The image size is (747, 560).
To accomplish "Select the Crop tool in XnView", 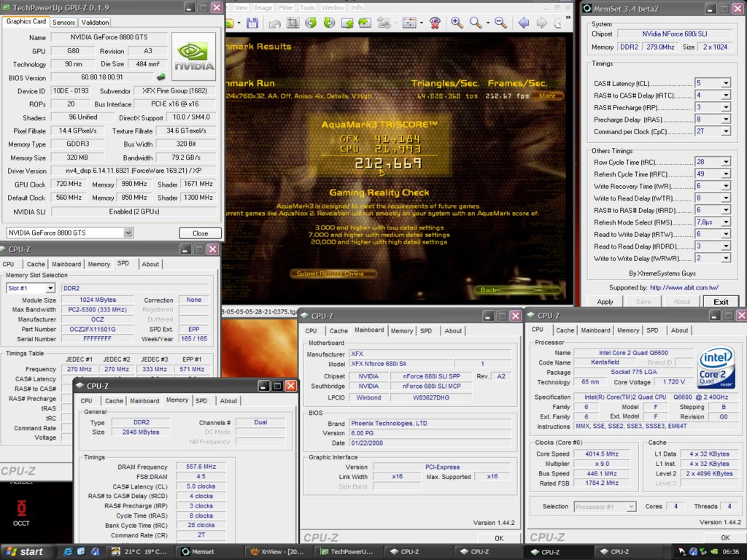I will tap(293, 23).
